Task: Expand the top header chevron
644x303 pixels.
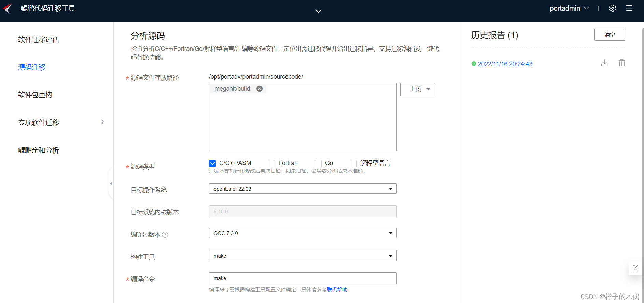Action: (x=318, y=11)
